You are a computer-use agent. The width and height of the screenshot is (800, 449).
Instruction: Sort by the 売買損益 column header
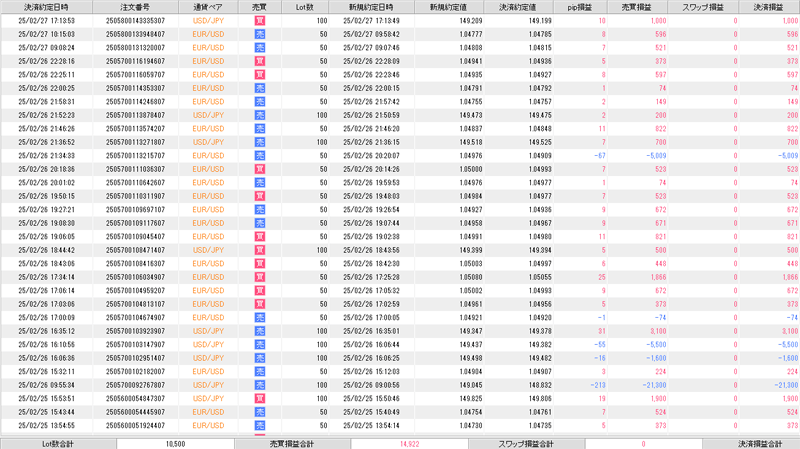637,7
